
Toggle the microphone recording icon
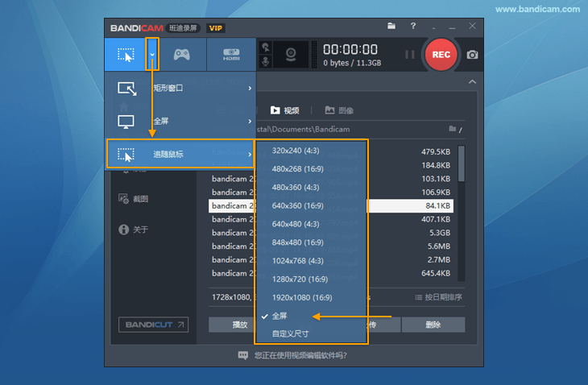point(266,61)
